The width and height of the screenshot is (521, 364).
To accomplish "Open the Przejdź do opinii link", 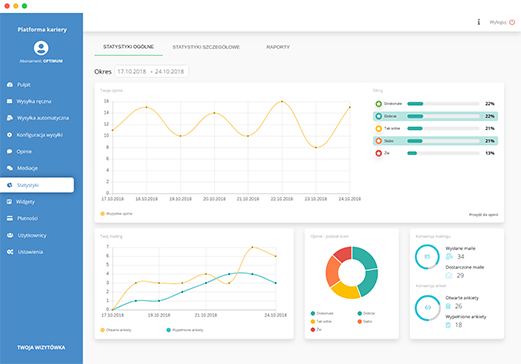I will tap(483, 215).
